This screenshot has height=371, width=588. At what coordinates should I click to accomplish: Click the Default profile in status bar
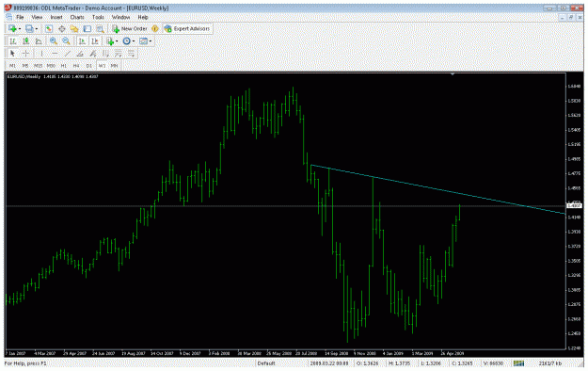tap(266, 363)
